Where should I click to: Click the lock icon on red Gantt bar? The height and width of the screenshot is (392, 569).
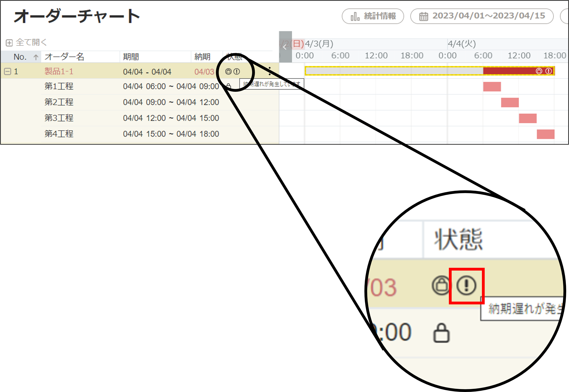pos(539,71)
